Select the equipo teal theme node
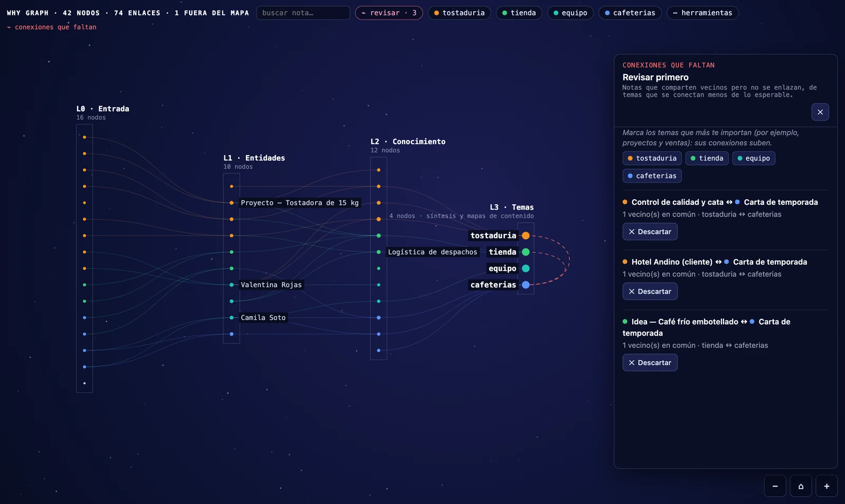Screen dimensions: 845x504 pyautogui.click(x=525, y=269)
